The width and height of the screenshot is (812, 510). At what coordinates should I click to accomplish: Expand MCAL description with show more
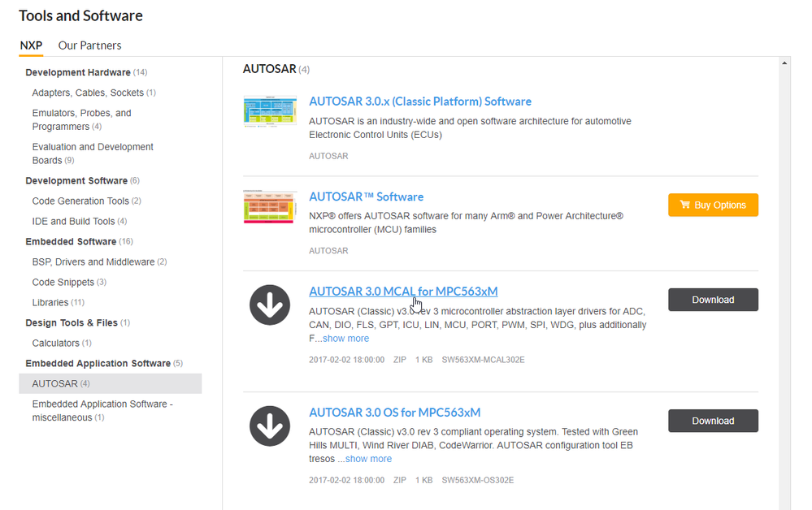(x=346, y=339)
